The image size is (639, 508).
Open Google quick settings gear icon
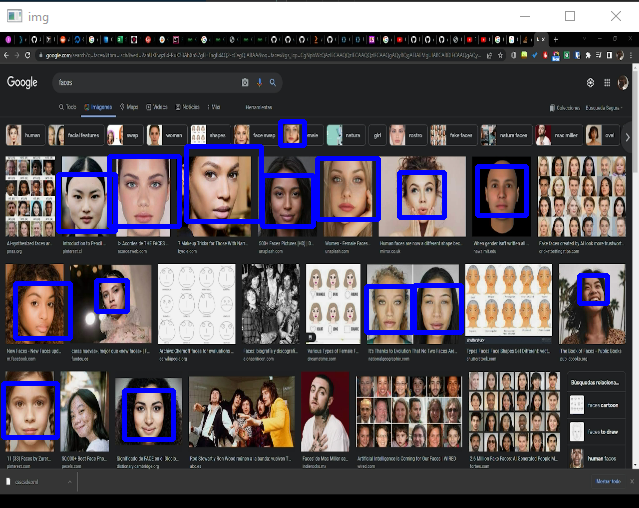[x=590, y=83]
